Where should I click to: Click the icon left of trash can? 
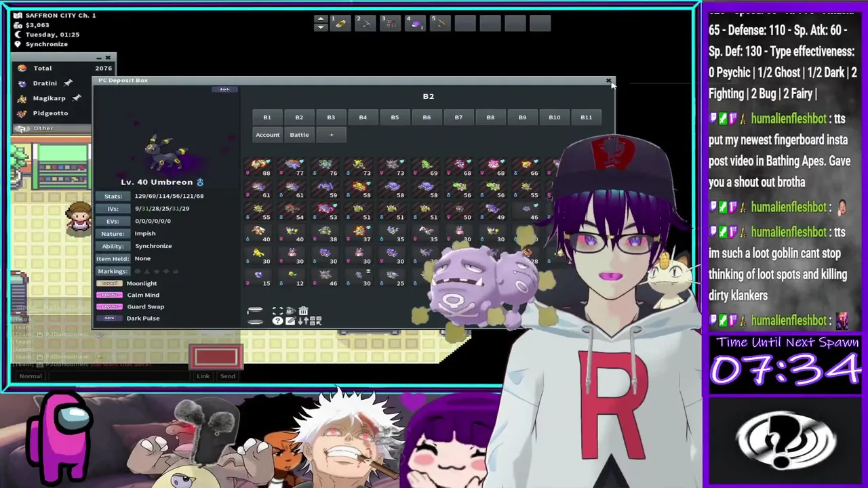[x=290, y=310]
